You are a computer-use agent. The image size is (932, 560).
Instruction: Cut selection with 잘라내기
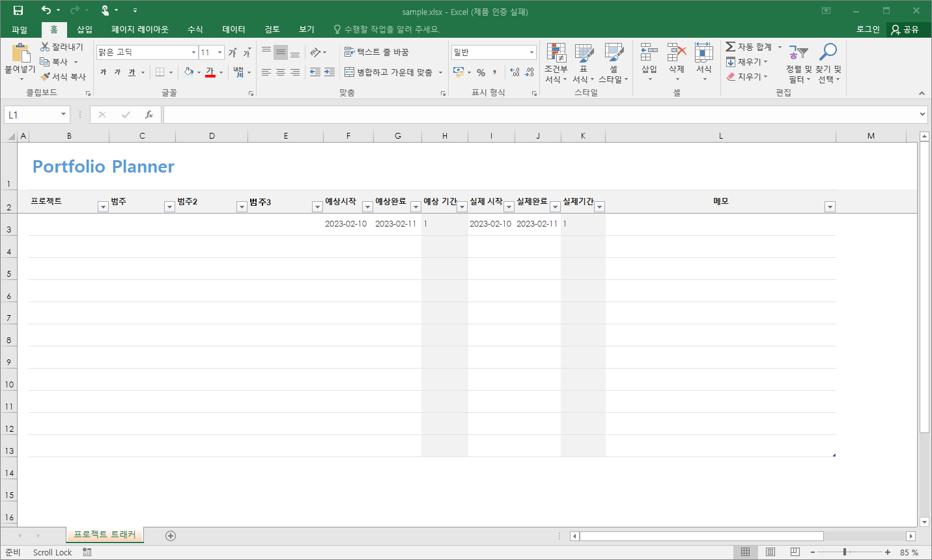(62, 47)
